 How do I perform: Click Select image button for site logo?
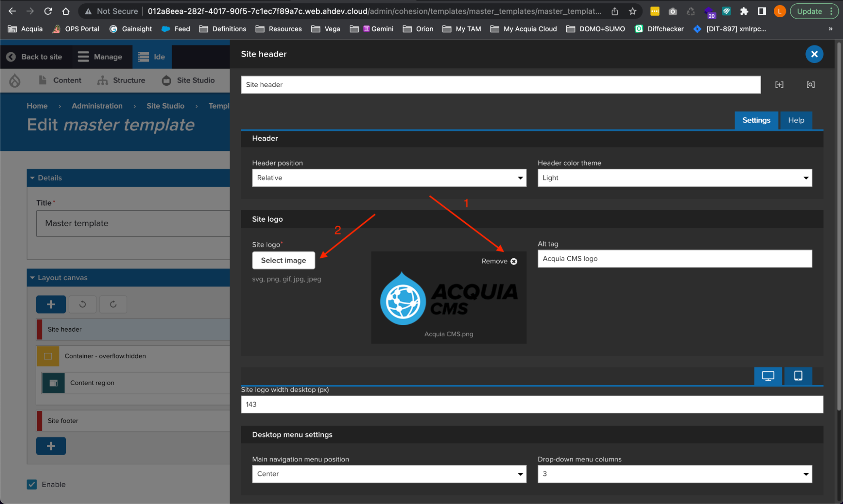[x=283, y=260]
